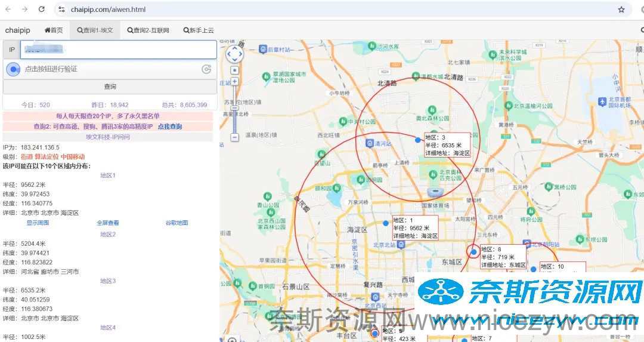Zoom in the map with plus button
This screenshot has height=342, width=644.
234,81
